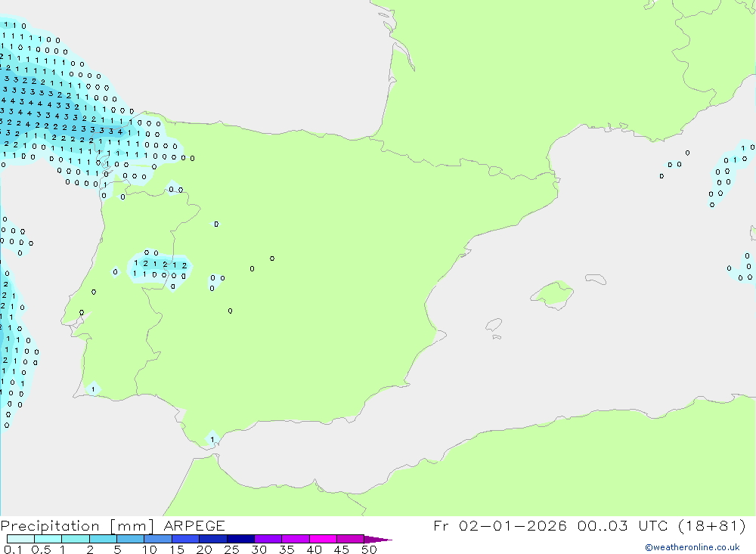The image size is (756, 554).
Task: Select the 25–30 mm dark navy legend swatch
Action: 240,539
